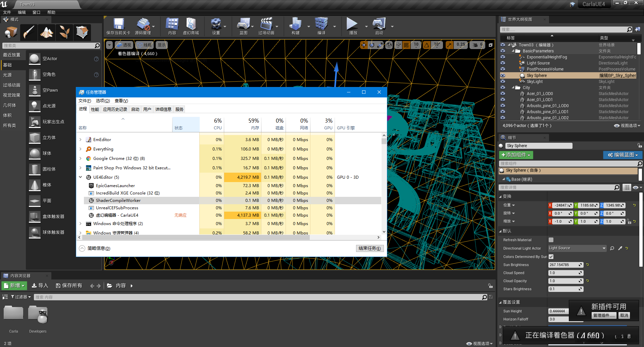Select the Foliage mode icon

[x=64, y=32]
